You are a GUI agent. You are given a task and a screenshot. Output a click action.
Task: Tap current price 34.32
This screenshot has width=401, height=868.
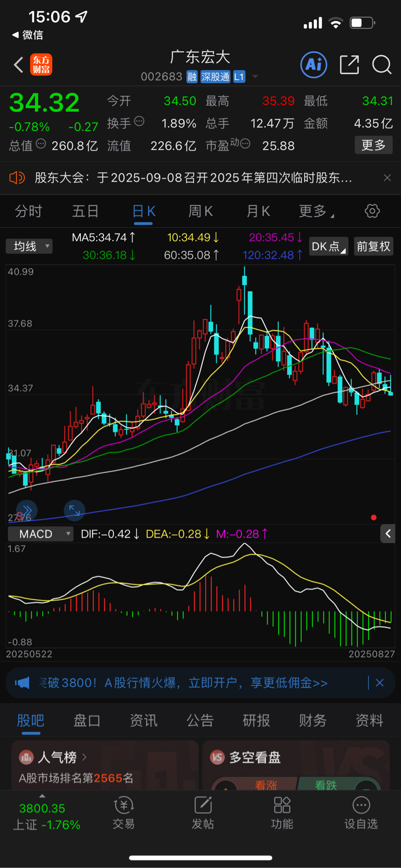(x=44, y=102)
